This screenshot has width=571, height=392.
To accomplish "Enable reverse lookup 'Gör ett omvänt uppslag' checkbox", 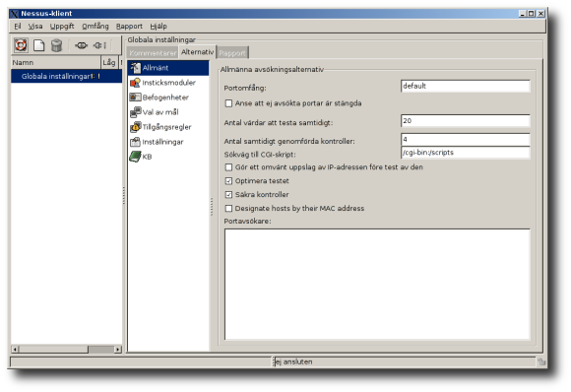I will 228,167.
